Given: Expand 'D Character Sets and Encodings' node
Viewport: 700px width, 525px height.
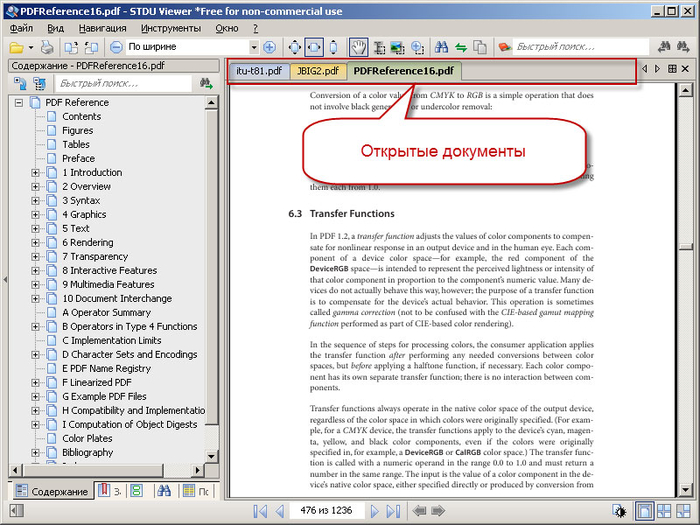Looking at the screenshot, I should click(35, 354).
